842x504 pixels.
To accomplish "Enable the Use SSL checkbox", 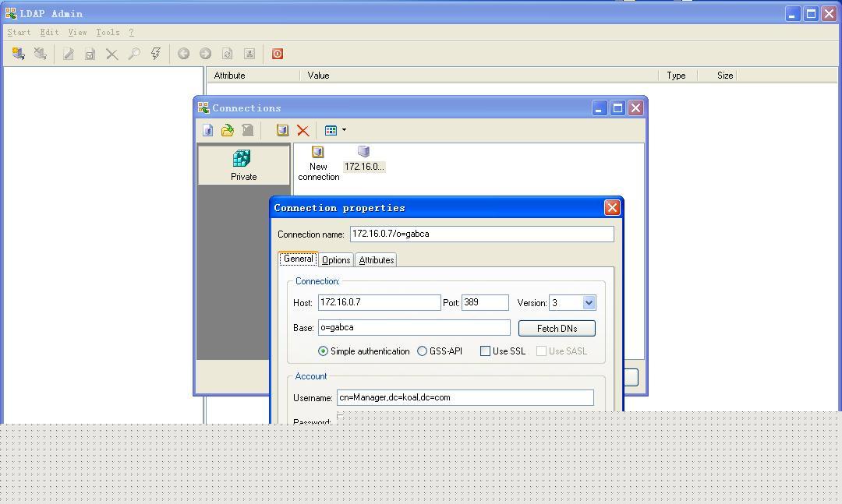I will pos(485,351).
